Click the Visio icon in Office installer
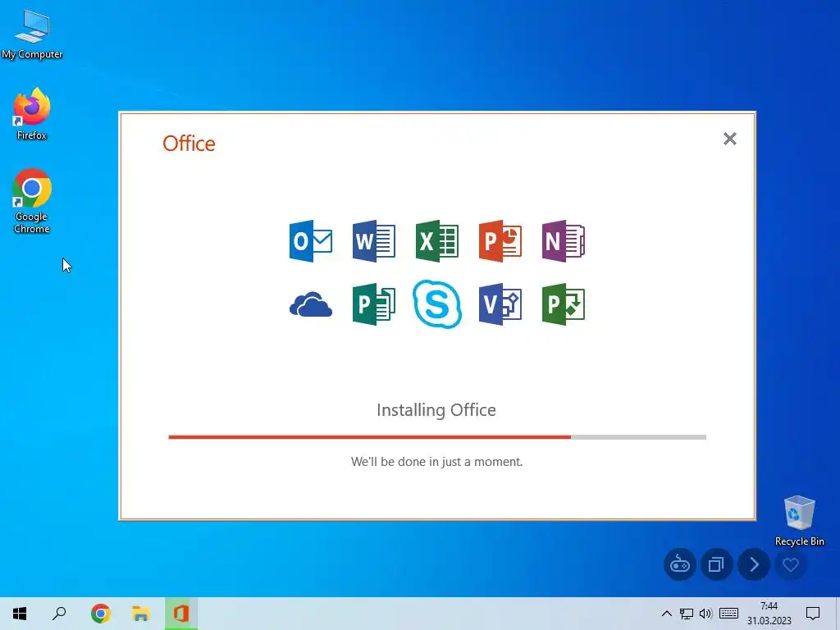840x630 pixels. click(x=500, y=304)
